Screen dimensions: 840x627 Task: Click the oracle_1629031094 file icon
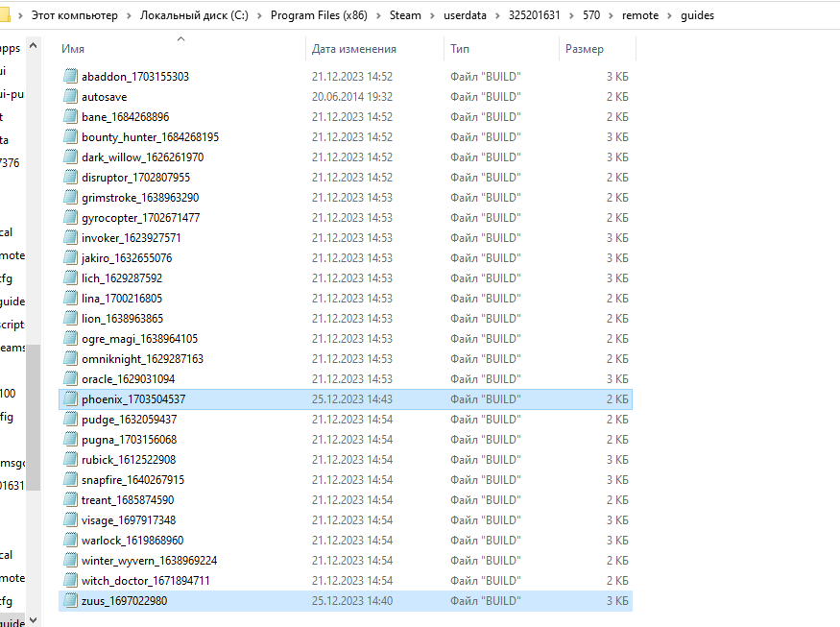click(70, 379)
